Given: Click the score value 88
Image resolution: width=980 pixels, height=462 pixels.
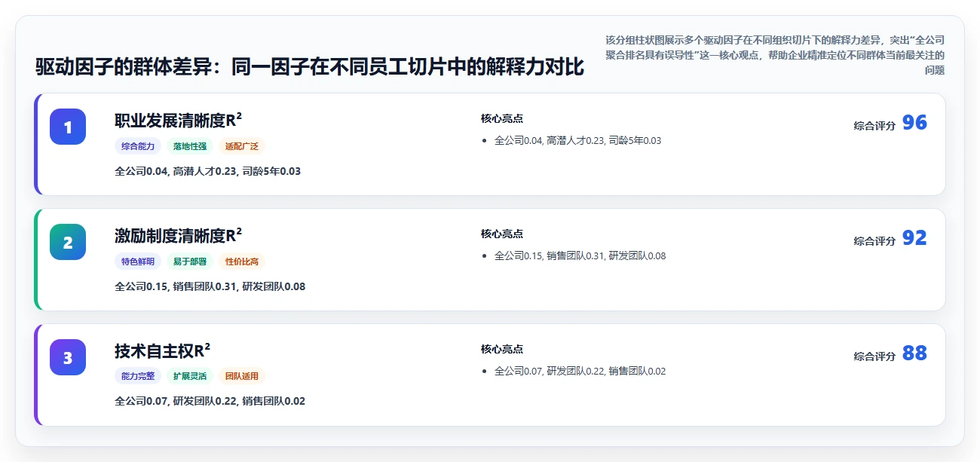Looking at the screenshot, I should (914, 353).
